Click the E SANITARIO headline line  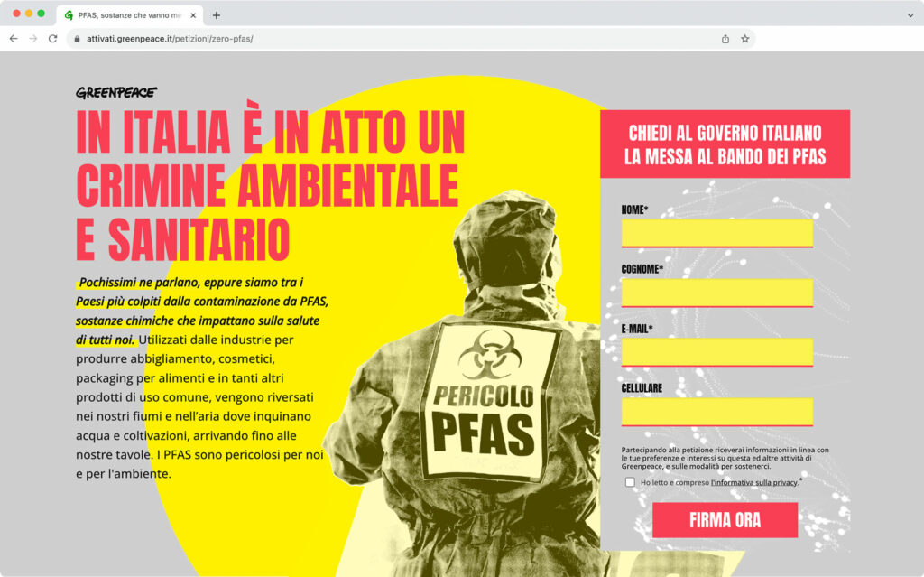pyautogui.click(x=182, y=239)
